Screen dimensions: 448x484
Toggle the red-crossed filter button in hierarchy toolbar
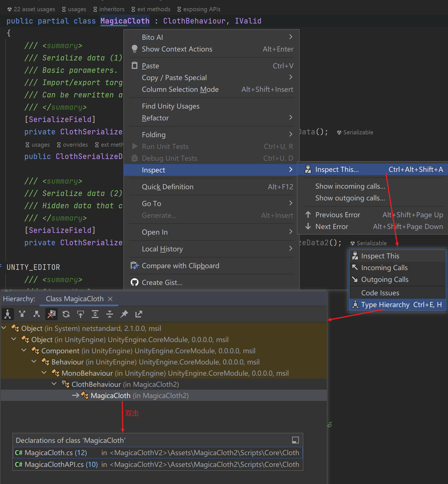click(51, 314)
